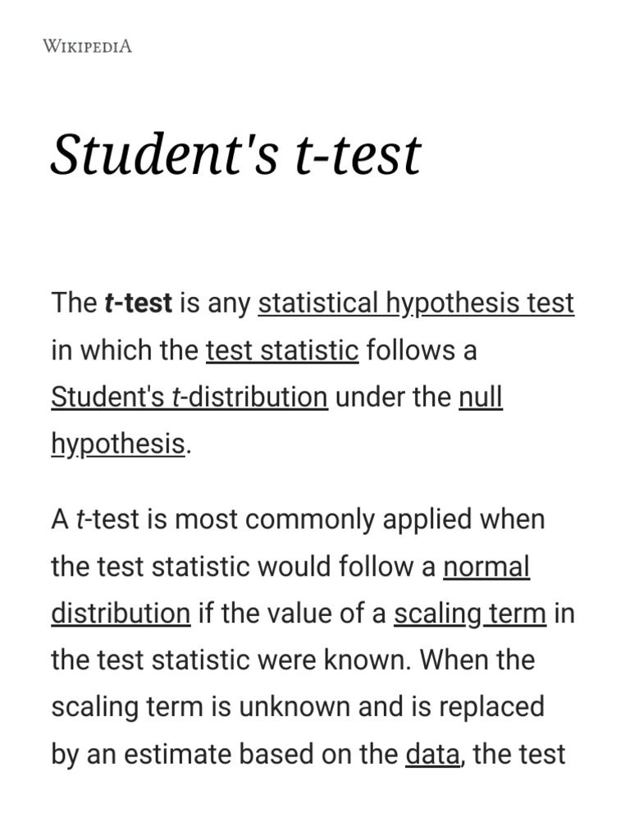Click the Wikipedia logo at top
The image size is (630, 840).
tap(87, 46)
